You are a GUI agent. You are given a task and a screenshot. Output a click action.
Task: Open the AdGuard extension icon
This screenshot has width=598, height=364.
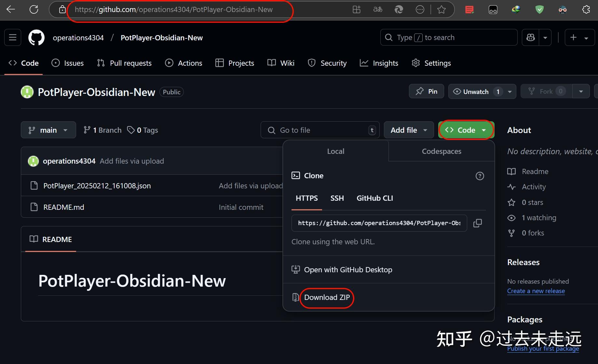[x=539, y=9]
